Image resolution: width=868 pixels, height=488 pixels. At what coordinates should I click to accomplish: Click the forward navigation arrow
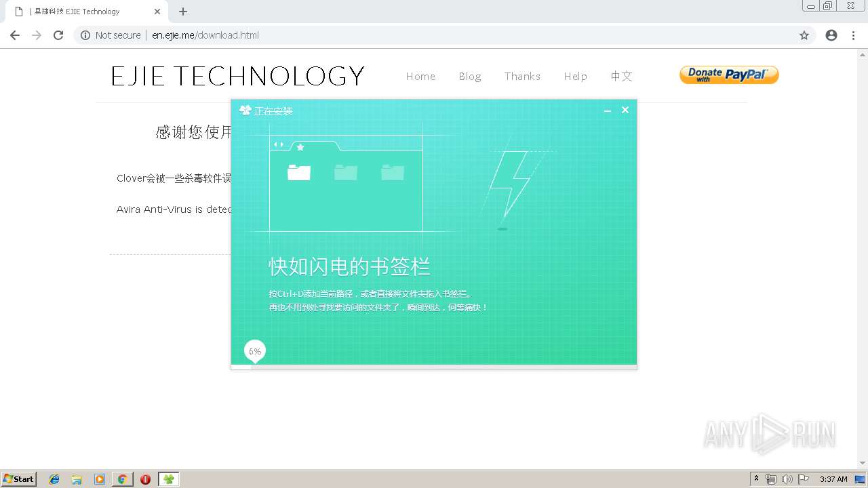(x=37, y=35)
